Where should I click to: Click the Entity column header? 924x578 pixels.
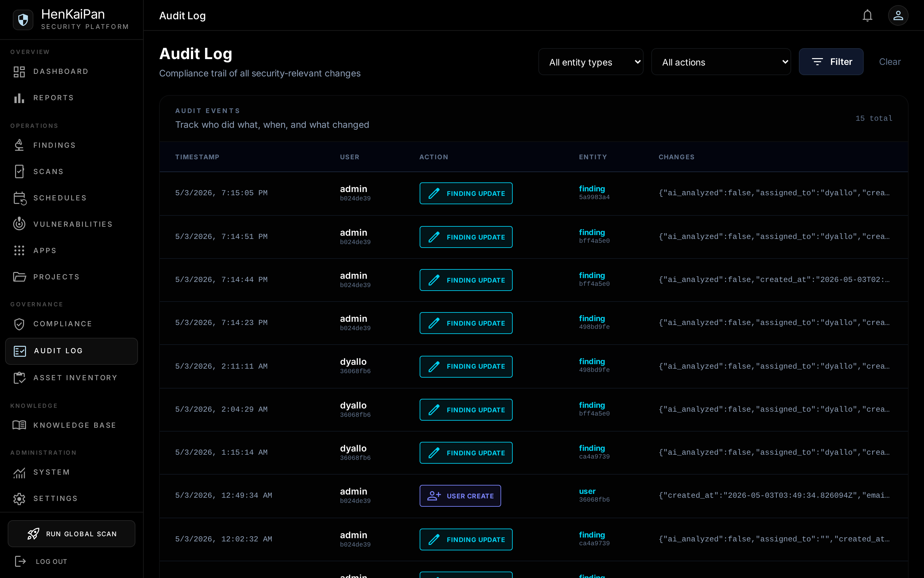593,157
